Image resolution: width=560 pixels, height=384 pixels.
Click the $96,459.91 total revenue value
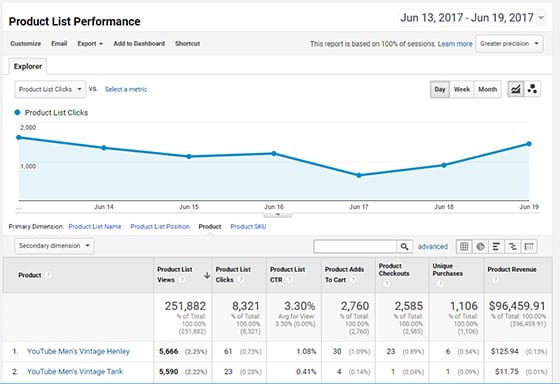pos(517,306)
